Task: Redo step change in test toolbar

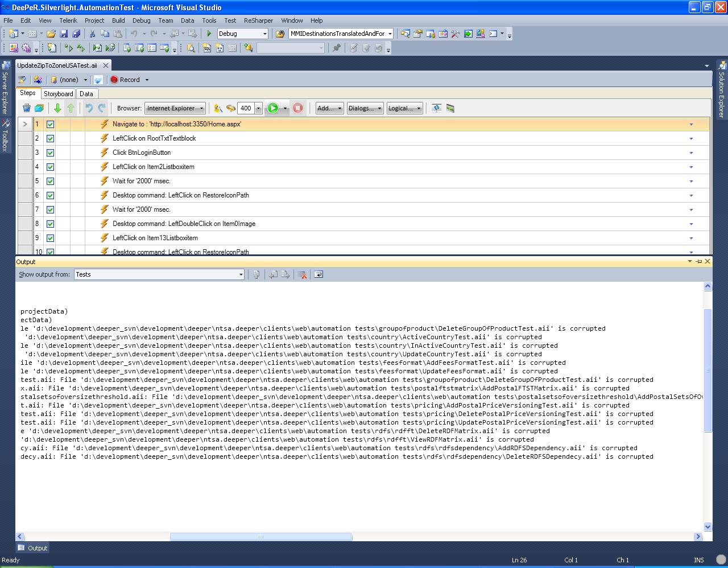Action: pos(102,108)
